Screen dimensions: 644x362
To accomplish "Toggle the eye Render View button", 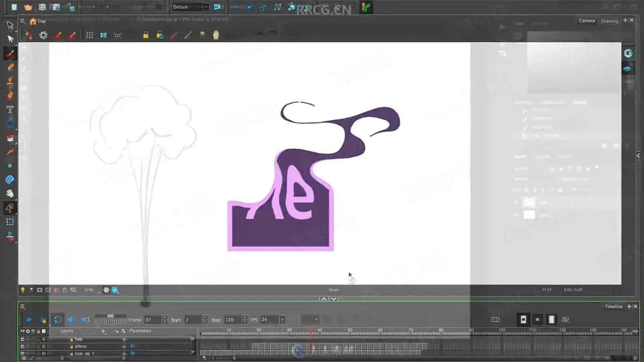I will pyautogui.click(x=628, y=53).
